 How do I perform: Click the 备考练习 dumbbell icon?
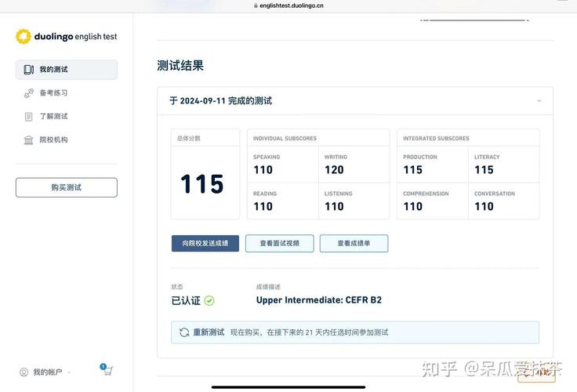click(x=29, y=93)
